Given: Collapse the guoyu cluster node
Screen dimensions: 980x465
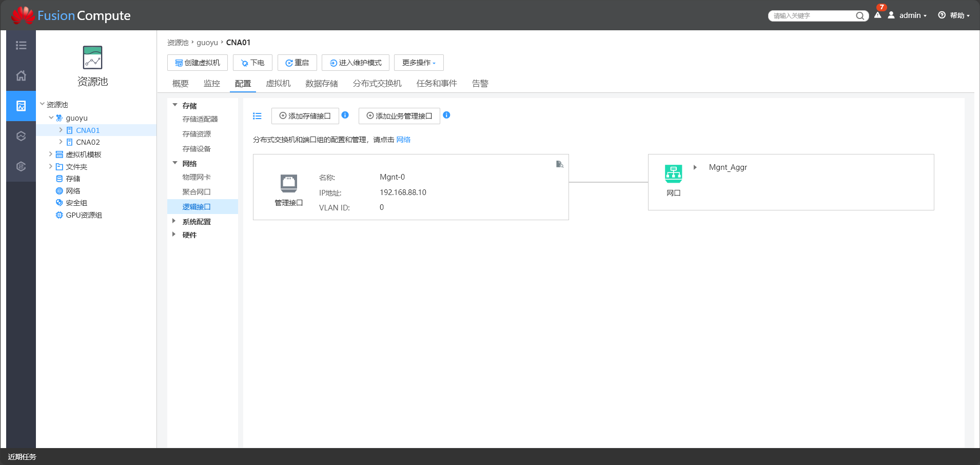Looking at the screenshot, I should point(51,118).
